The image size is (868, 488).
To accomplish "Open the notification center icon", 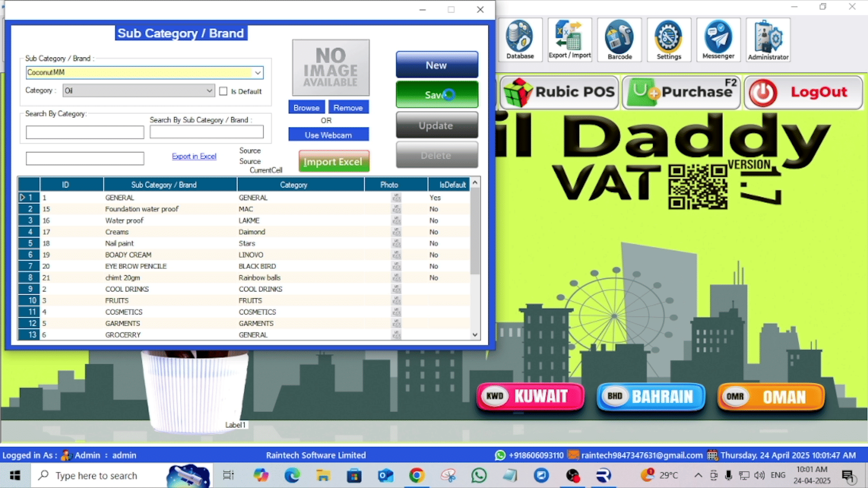I will click(x=848, y=475).
